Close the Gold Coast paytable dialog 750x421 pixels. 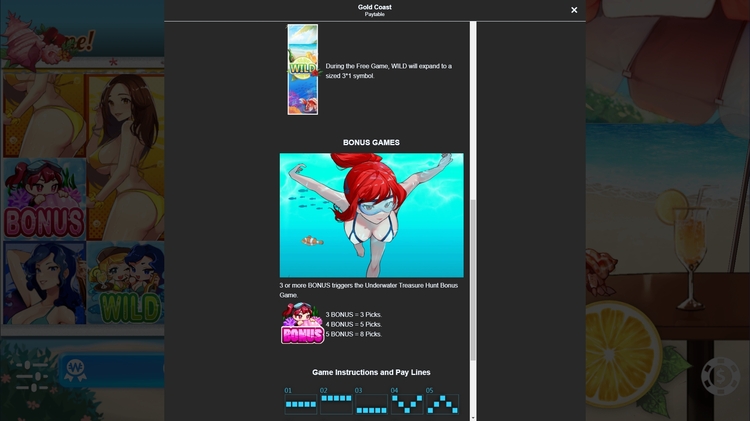click(x=574, y=10)
